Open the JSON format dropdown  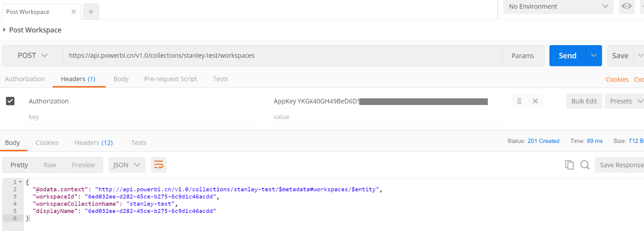click(x=127, y=165)
